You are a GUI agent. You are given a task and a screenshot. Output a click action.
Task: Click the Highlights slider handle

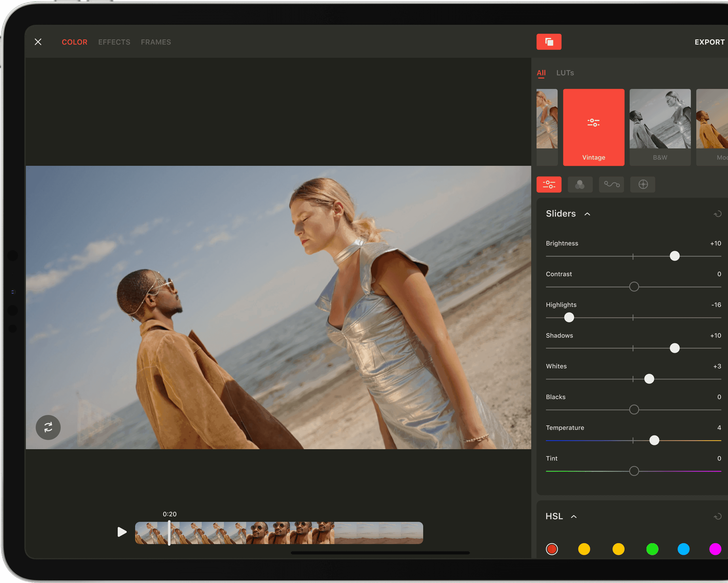569,317
